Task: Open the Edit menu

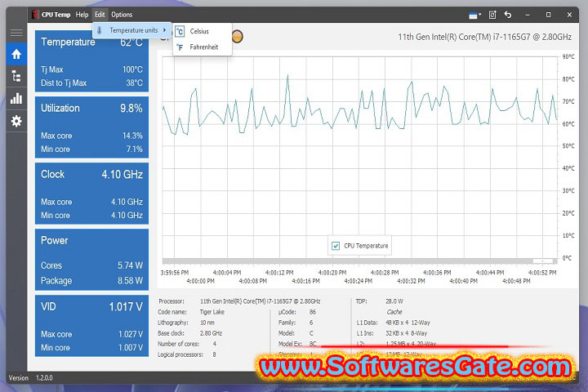Action: pyautogui.click(x=100, y=15)
